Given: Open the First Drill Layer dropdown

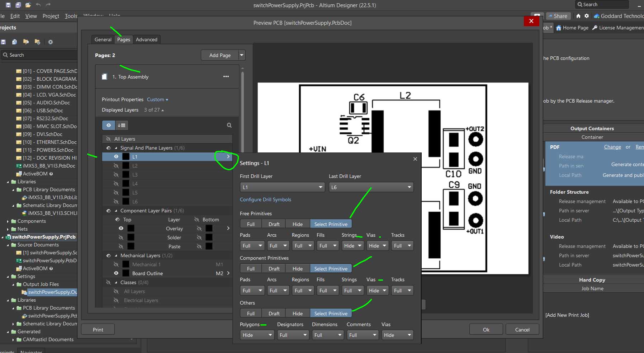Looking at the screenshot, I should pos(282,187).
